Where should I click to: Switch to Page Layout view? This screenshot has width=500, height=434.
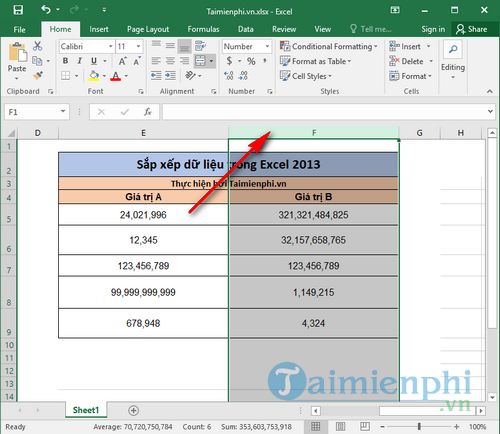pos(340,427)
